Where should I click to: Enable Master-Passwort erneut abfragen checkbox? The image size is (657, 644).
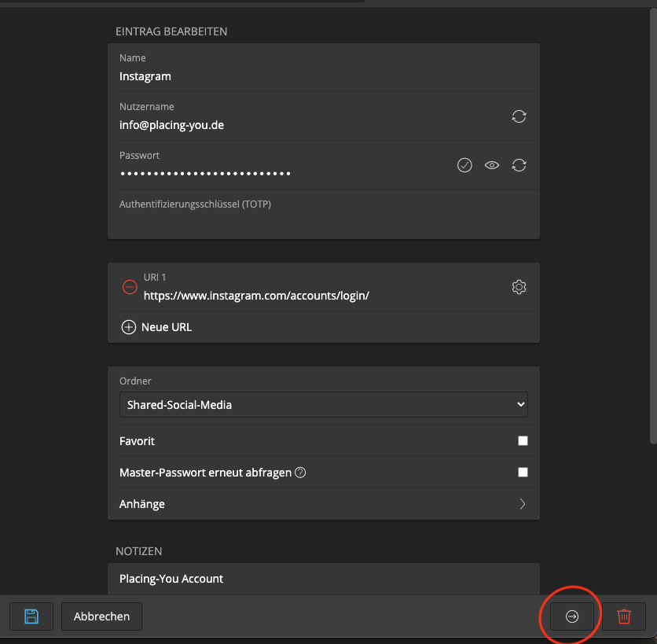click(x=523, y=473)
